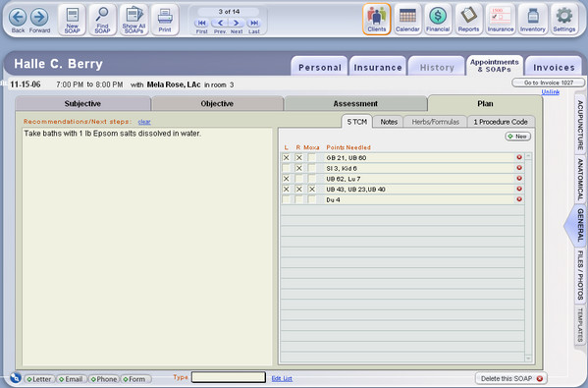The width and height of the screenshot is (588, 388).
Task: Open the Invoices tab
Action: [x=554, y=67]
